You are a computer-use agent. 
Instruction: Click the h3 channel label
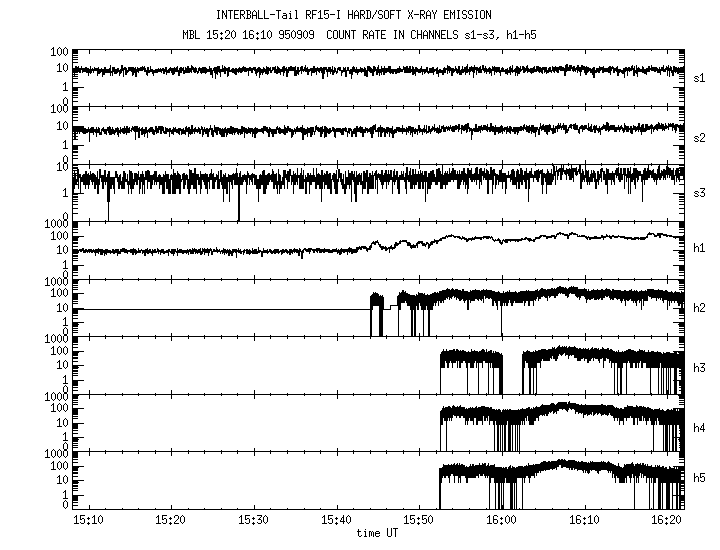coord(699,367)
